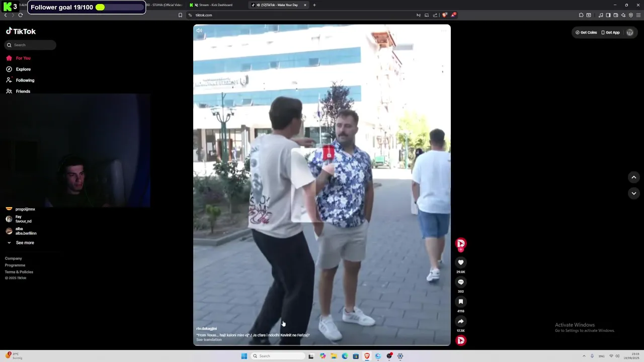
Task: Open Brave Shields lion icon
Action: click(444, 15)
